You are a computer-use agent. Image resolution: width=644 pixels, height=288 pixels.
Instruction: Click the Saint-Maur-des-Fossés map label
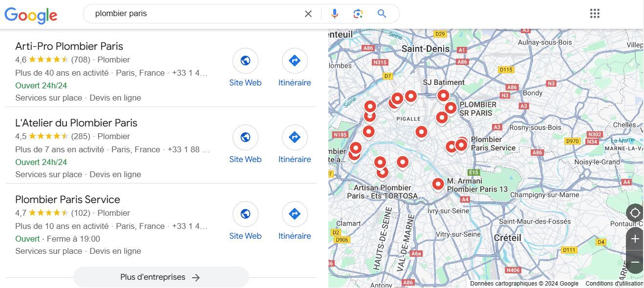click(535, 221)
